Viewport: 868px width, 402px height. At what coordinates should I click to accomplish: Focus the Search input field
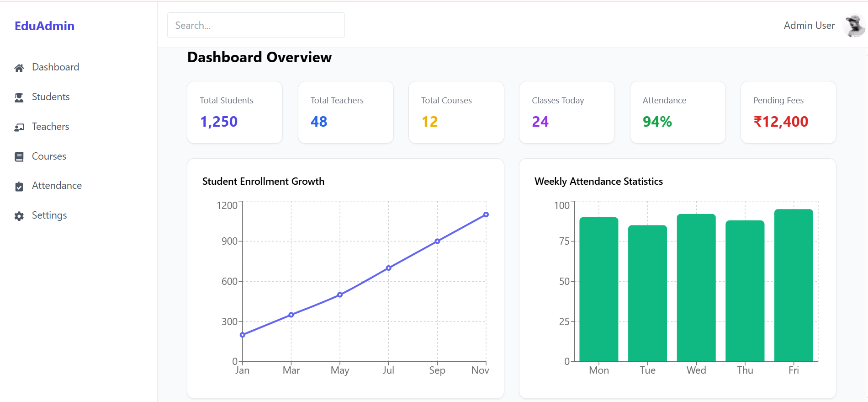[256, 25]
